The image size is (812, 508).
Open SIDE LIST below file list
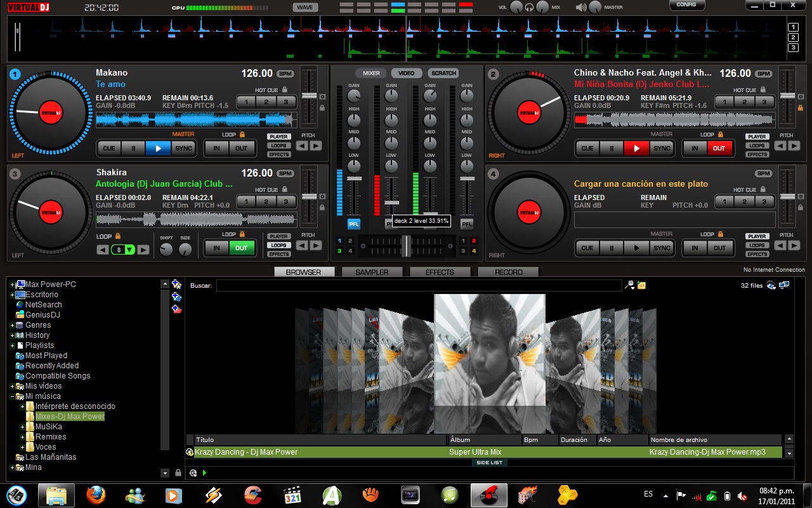[489, 462]
